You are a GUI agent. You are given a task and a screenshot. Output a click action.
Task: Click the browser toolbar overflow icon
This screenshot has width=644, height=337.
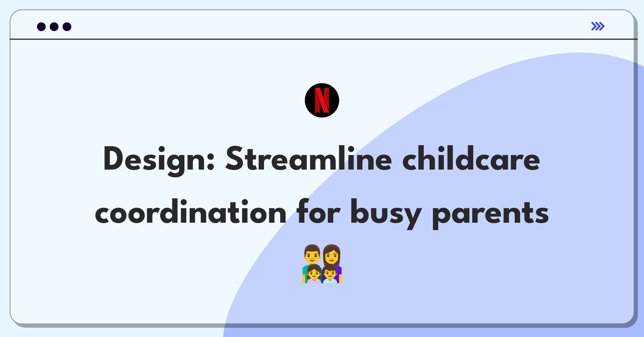(598, 26)
